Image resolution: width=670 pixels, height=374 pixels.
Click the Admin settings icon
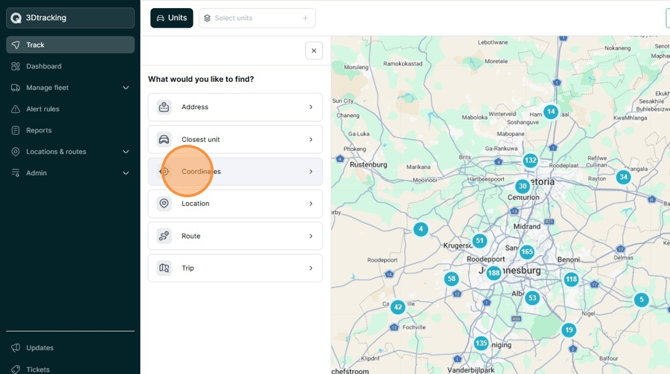15,173
